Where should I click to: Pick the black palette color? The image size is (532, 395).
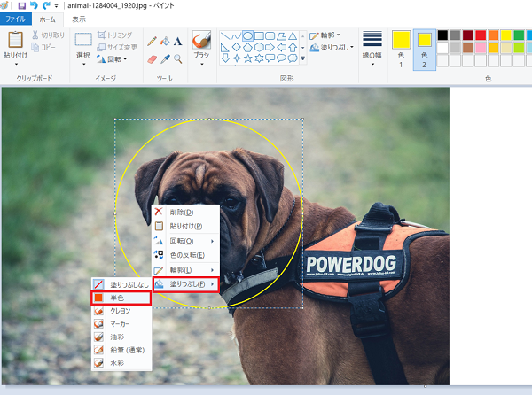(x=442, y=35)
